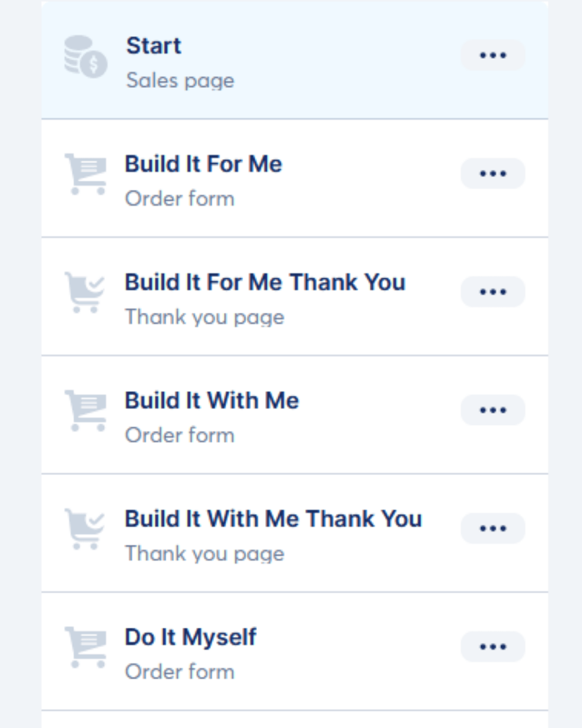
Task: Click the checked cart icon for Build It For Me Thank You
Action: pos(85,293)
